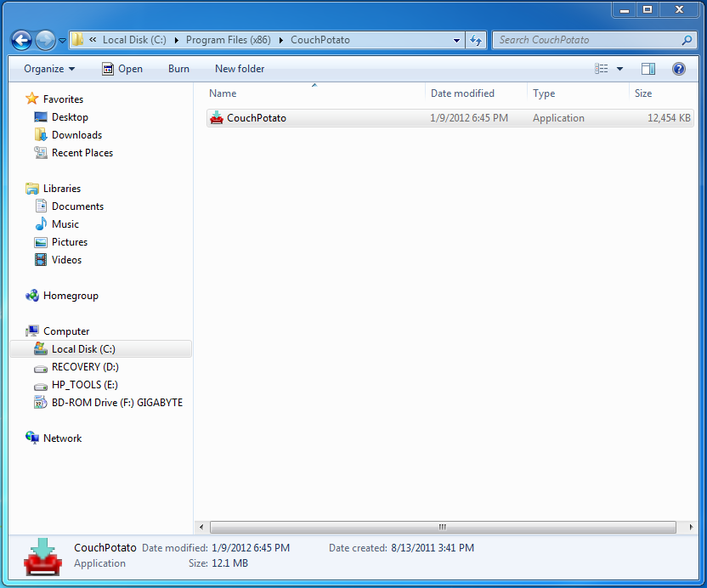This screenshot has height=588, width=707.
Task: Open the Videos library
Action: coord(66,260)
